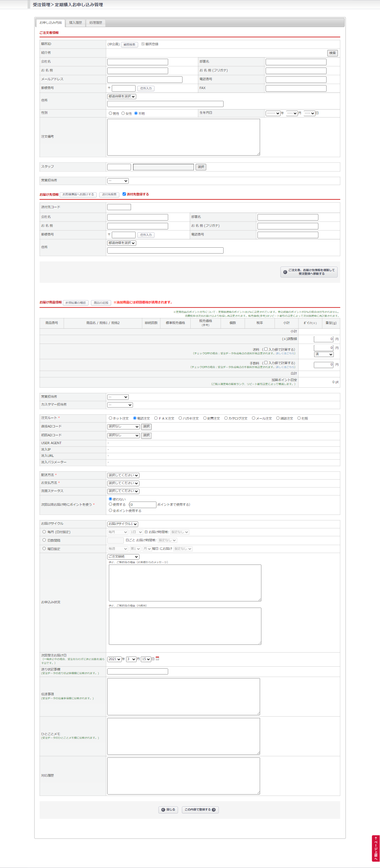Viewport: 380px width, 868px height.
Task: Open 直接ADコード dropdown
Action: click(x=123, y=426)
